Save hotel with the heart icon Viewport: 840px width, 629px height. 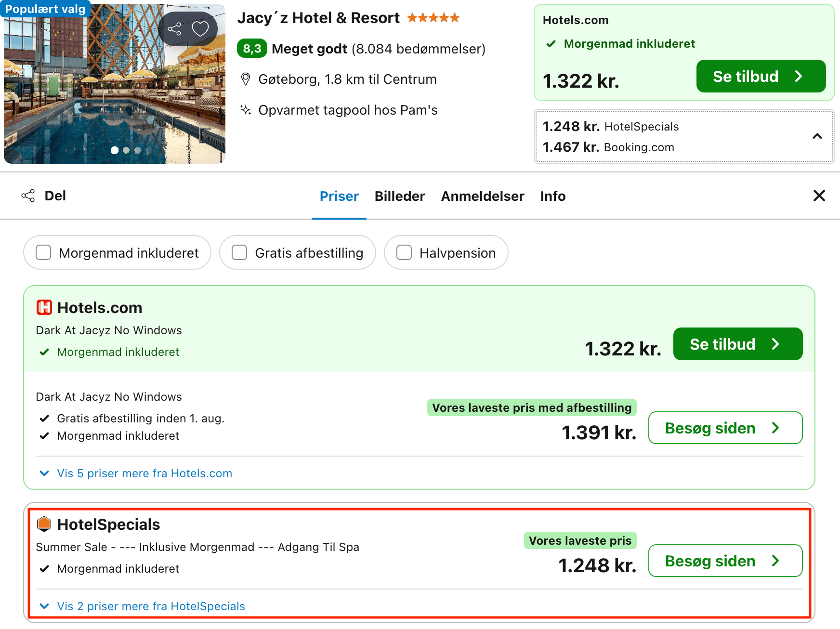coord(200,29)
